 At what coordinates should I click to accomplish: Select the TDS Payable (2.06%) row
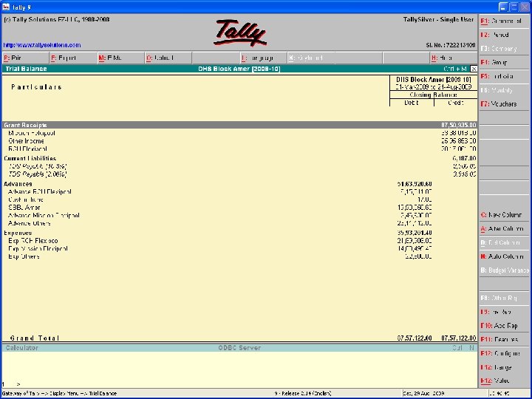coord(239,174)
